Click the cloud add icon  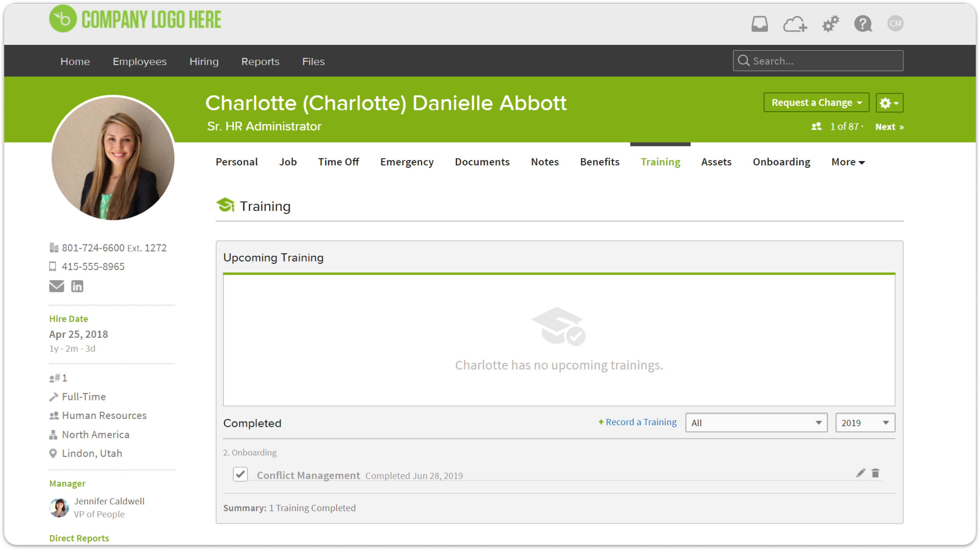click(795, 24)
